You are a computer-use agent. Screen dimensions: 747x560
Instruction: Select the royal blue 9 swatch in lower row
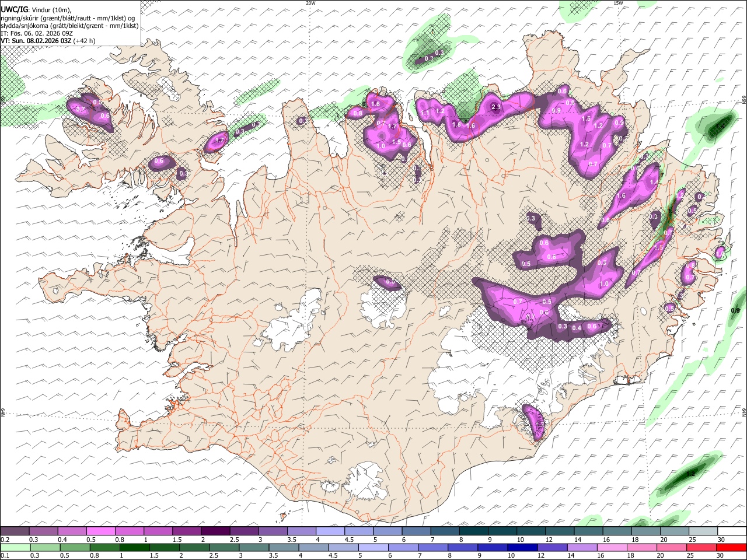tap(492, 547)
